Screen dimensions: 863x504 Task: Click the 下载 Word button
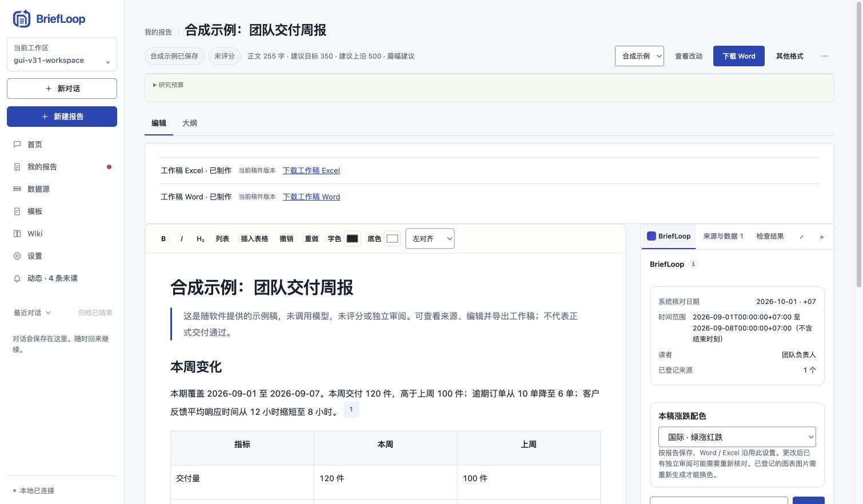(x=739, y=56)
